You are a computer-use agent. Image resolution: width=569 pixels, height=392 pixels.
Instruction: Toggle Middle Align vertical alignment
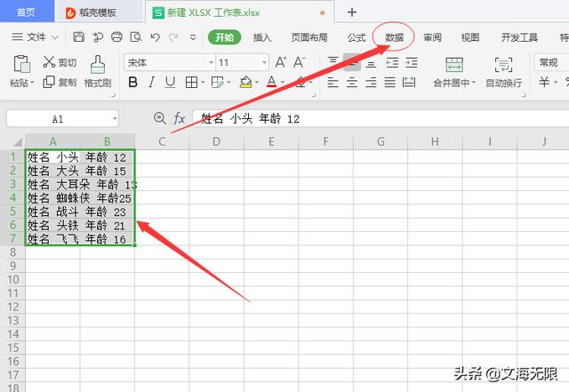click(352, 62)
